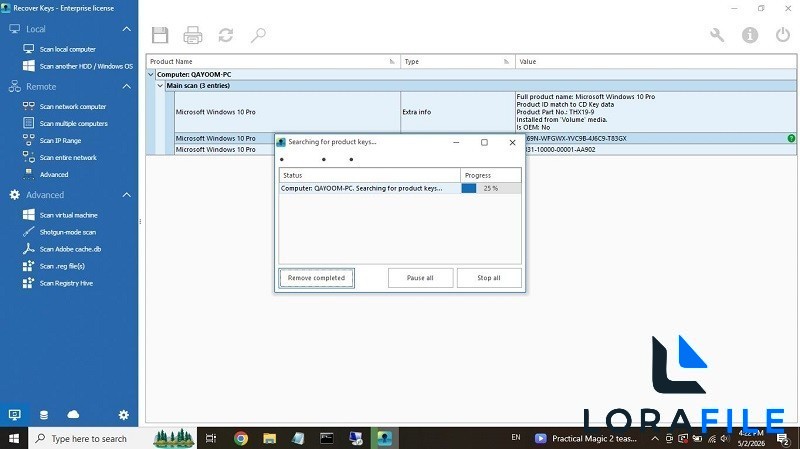Open File Explorer from taskbar
The image size is (800, 449).
(269, 438)
